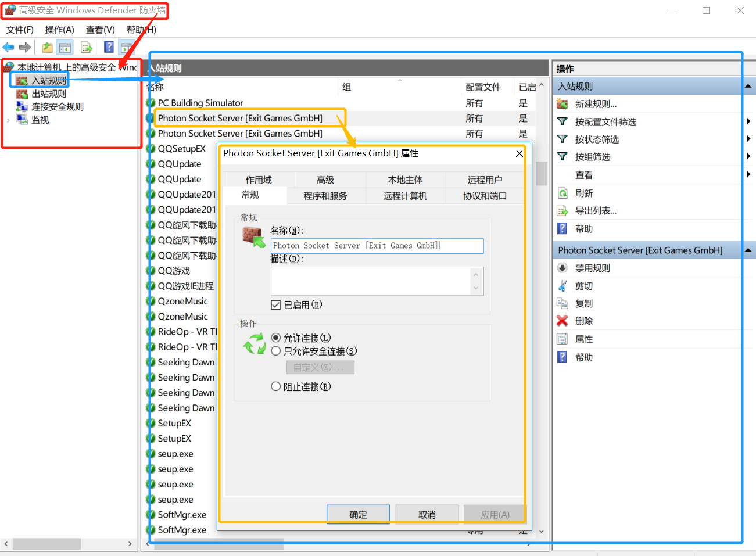The width and height of the screenshot is (756, 556).
Task: Switch to the 远程用户 tab
Action: [485, 180]
